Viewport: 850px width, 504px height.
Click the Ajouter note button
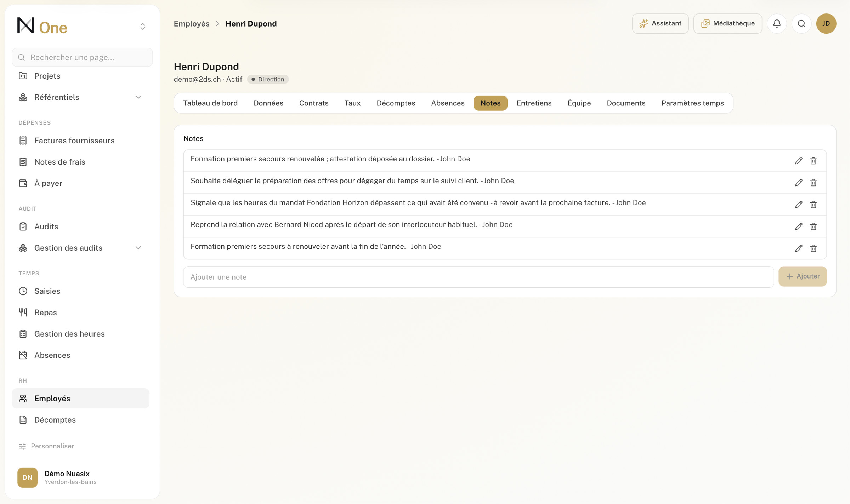(803, 276)
